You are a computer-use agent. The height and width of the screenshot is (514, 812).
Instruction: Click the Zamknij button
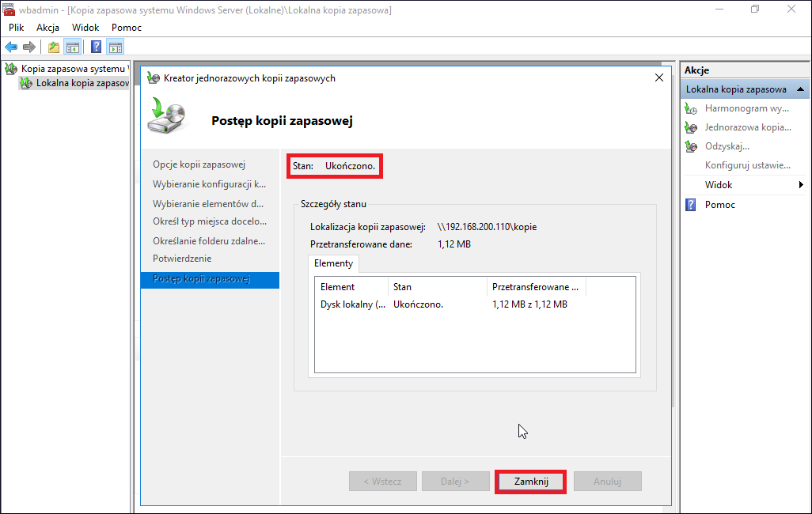[x=531, y=482]
